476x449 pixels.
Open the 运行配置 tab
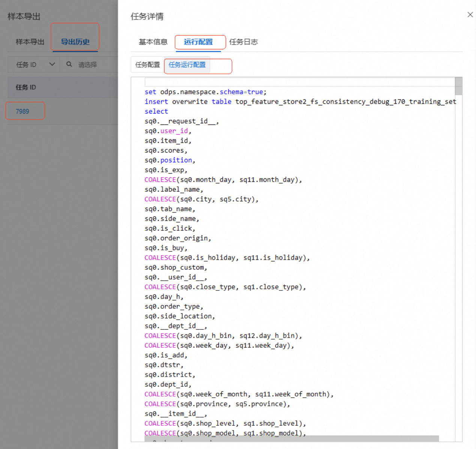(x=198, y=42)
